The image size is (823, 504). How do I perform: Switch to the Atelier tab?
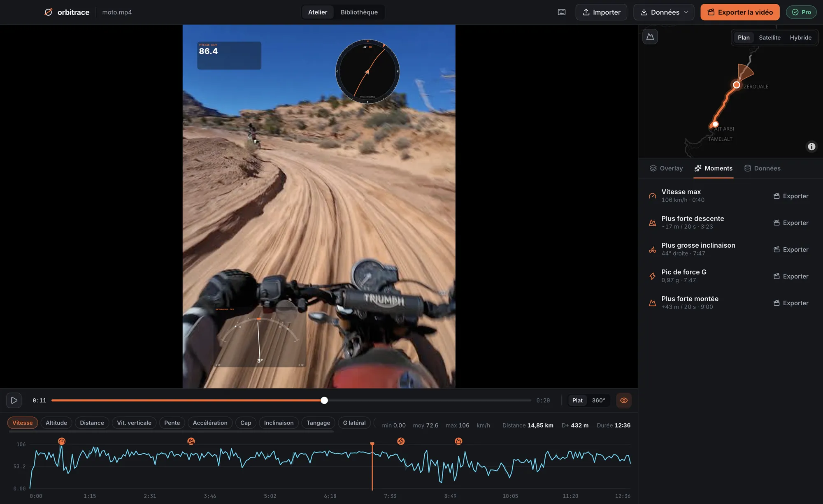point(318,12)
